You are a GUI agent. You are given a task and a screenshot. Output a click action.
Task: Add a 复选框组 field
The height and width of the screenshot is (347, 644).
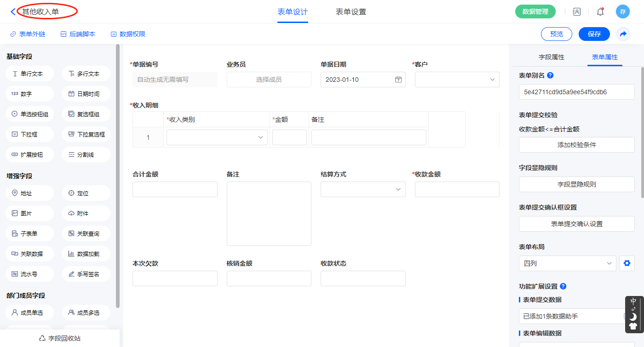(x=86, y=114)
